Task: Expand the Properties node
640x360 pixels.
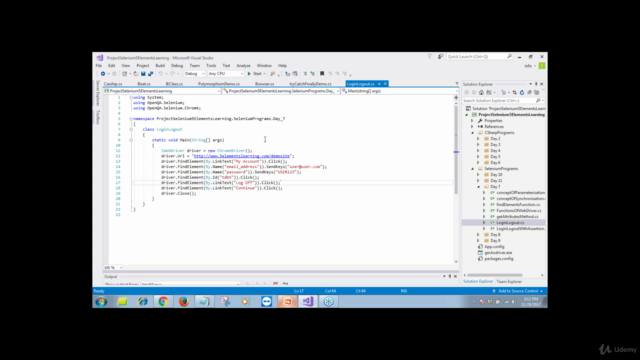Action: click(x=473, y=121)
